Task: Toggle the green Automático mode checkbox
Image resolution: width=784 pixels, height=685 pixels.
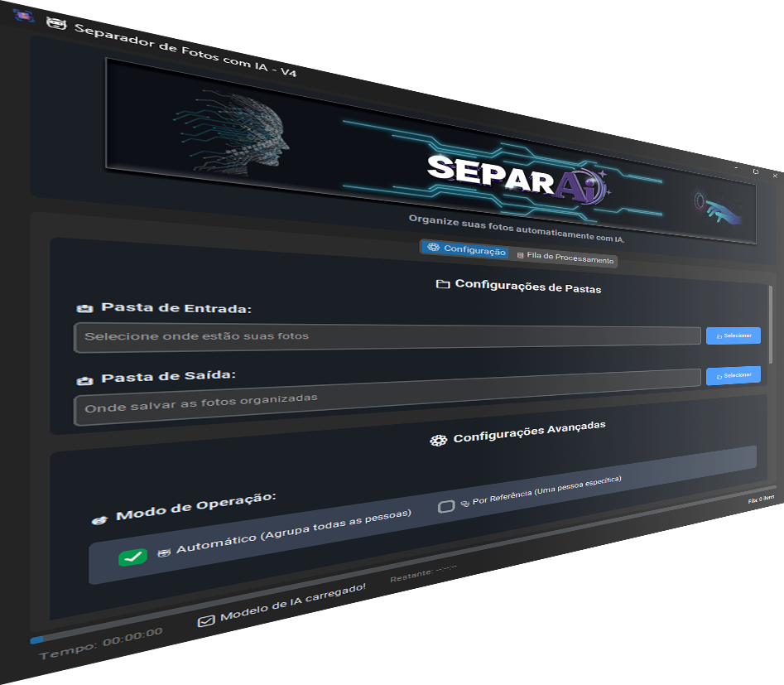Action: point(132,557)
